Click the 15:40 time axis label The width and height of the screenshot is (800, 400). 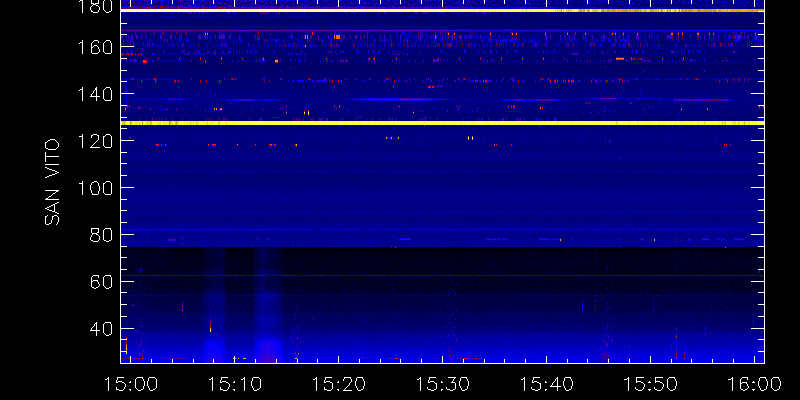pos(546,384)
